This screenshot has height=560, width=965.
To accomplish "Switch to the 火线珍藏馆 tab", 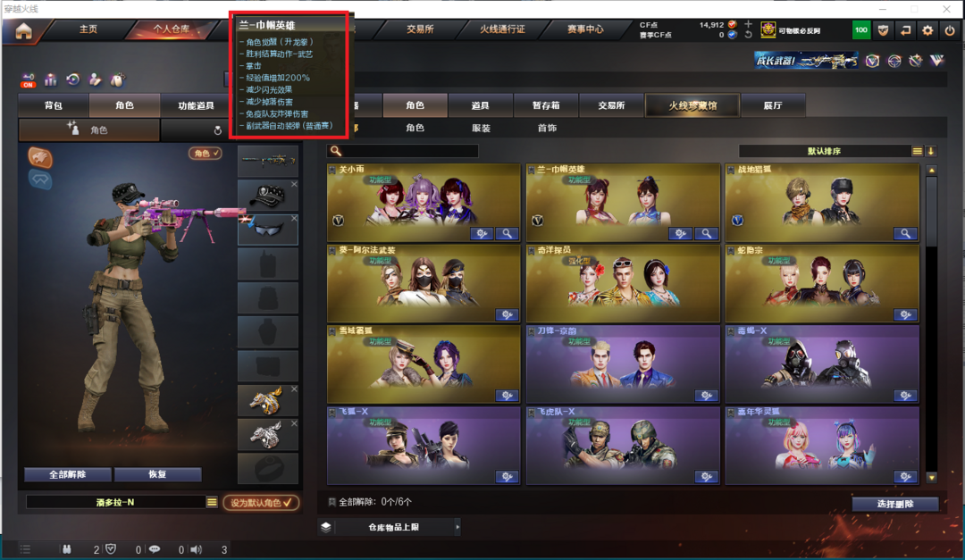I will 692,105.
